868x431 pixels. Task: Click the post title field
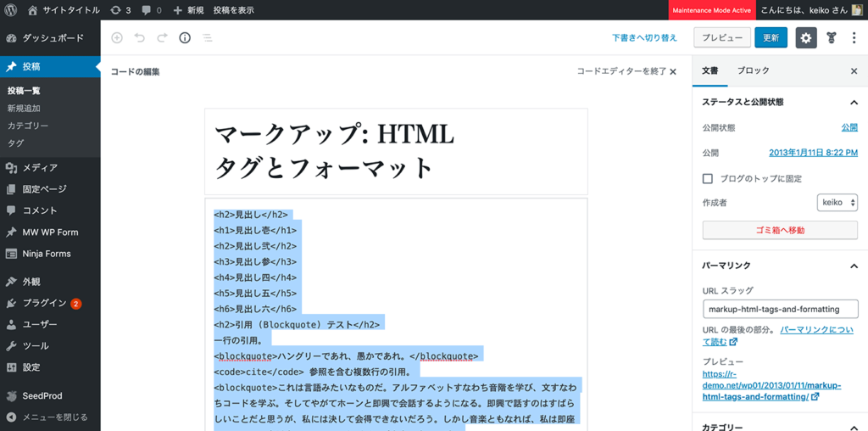point(396,151)
